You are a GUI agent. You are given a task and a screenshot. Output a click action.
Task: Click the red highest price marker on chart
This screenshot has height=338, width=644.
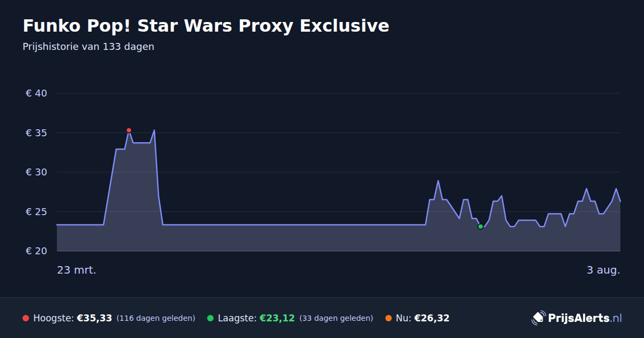pyautogui.click(x=129, y=130)
